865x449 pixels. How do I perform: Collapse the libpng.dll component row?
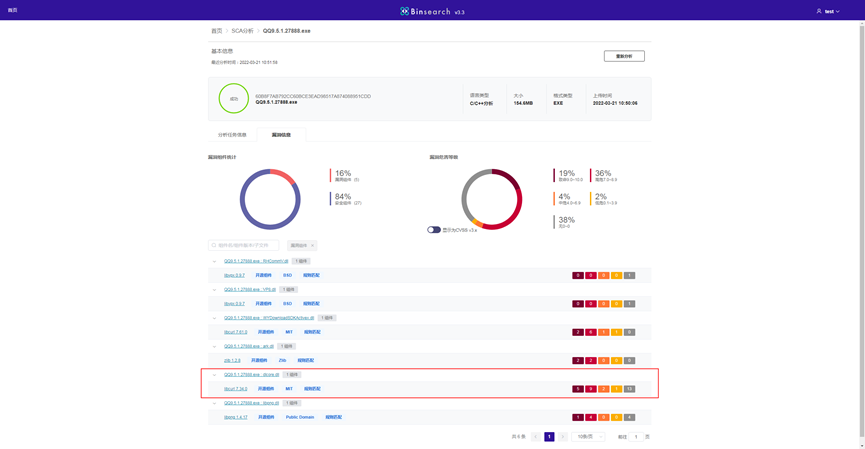click(x=214, y=403)
